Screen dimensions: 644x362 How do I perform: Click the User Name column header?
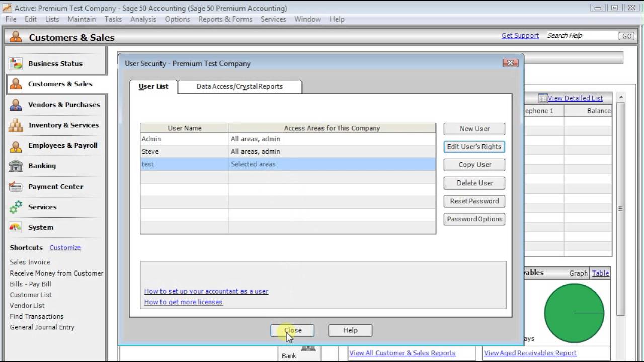[184, 128]
